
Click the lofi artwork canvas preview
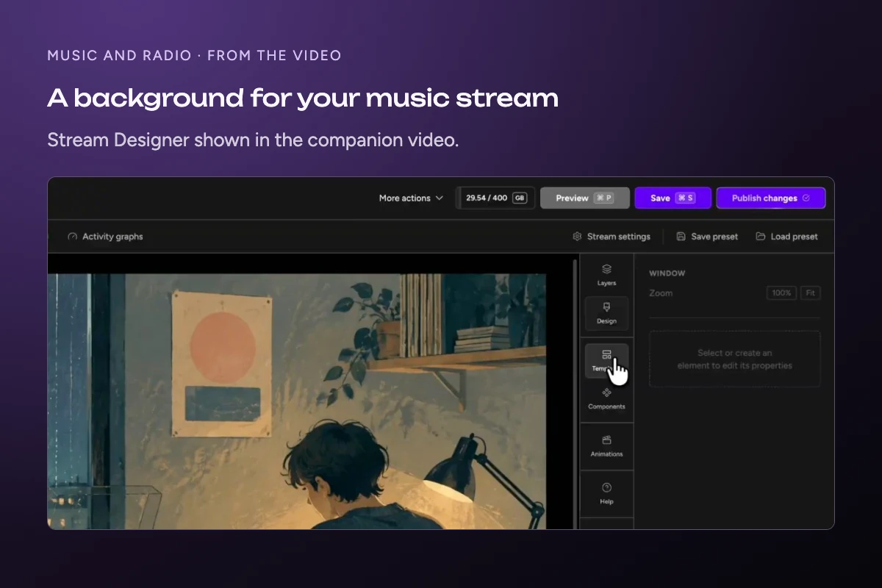click(x=297, y=401)
